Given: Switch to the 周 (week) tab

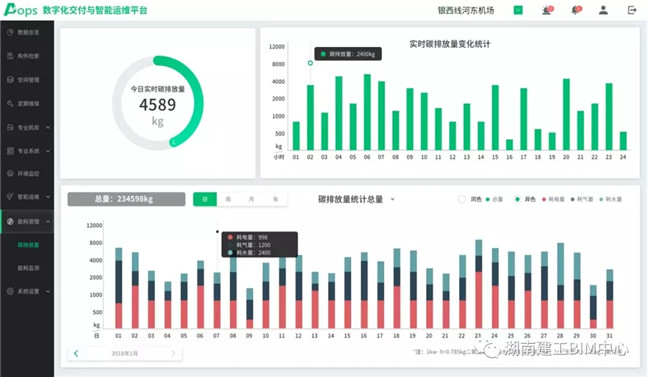Looking at the screenshot, I should [228, 199].
